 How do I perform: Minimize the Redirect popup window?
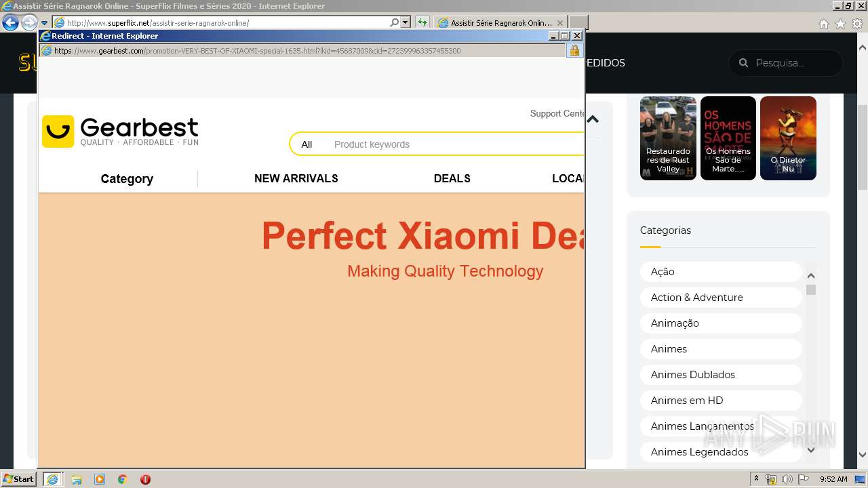(553, 36)
